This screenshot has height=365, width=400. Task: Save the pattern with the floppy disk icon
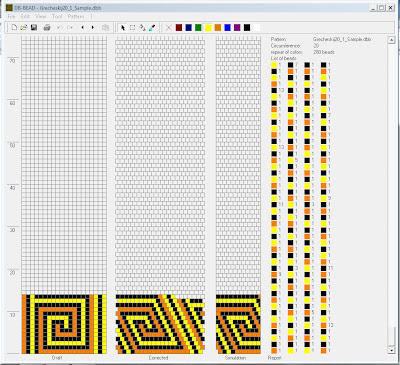pos(34,28)
